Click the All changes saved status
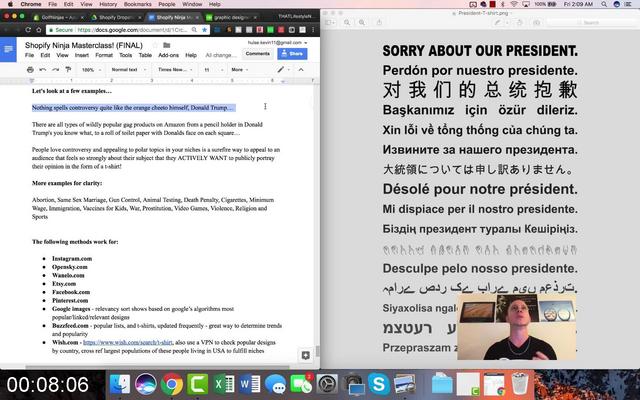 221,55
